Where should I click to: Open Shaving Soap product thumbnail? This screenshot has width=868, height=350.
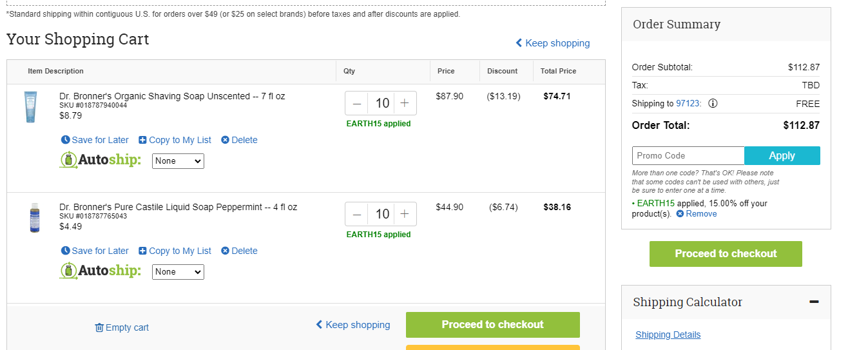click(30, 106)
